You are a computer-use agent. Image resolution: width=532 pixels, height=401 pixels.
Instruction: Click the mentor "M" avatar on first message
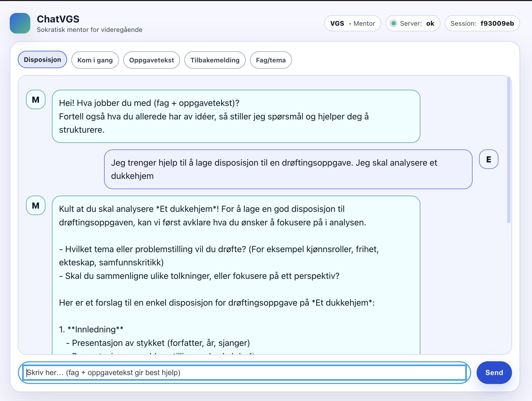pyautogui.click(x=35, y=100)
